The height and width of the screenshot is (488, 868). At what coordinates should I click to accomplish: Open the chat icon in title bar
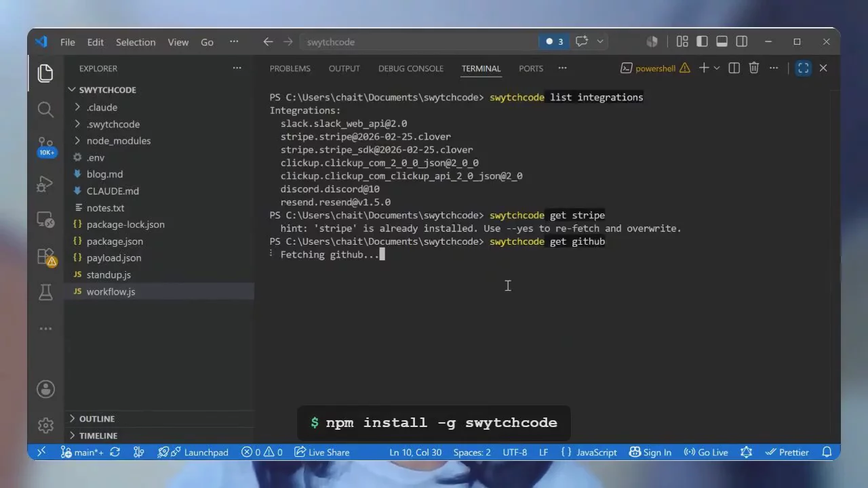tap(581, 42)
